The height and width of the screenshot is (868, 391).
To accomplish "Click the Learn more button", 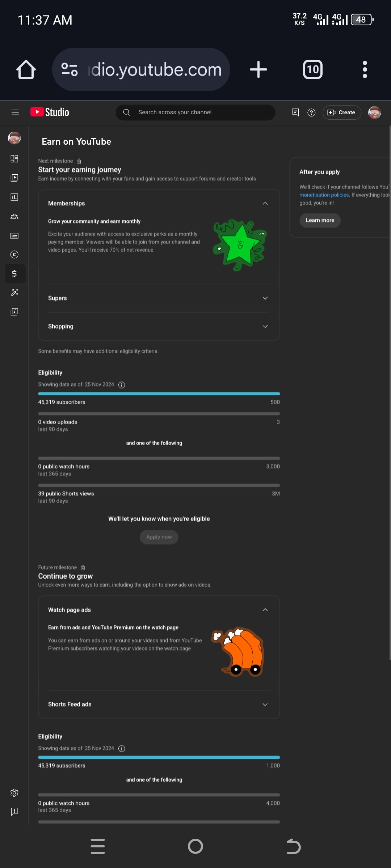I will (x=320, y=220).
